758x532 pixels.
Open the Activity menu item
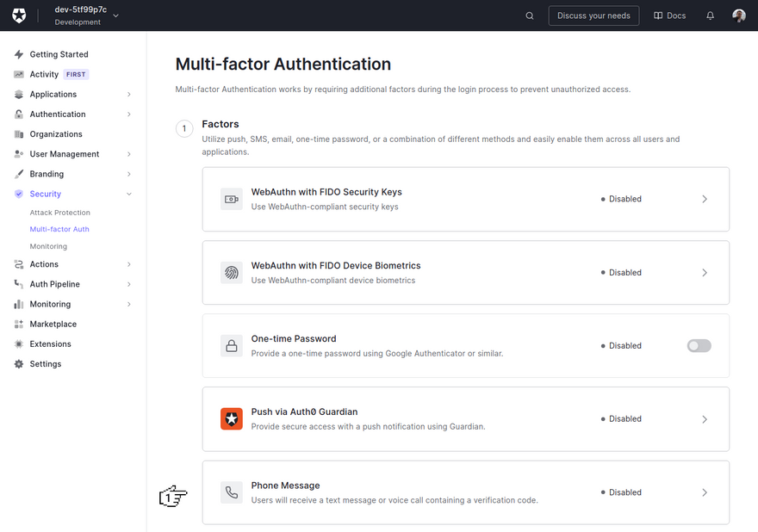(44, 74)
